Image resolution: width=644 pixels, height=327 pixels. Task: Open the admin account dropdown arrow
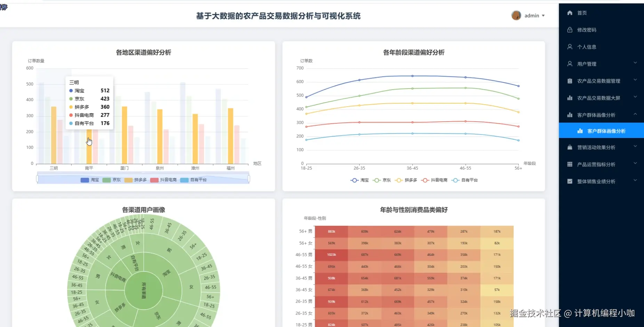coord(543,16)
